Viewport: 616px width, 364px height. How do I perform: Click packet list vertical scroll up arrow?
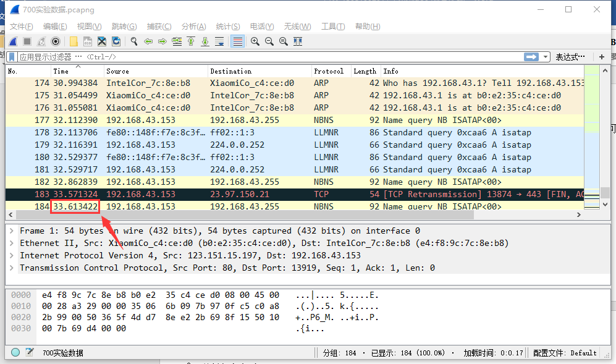click(x=605, y=70)
